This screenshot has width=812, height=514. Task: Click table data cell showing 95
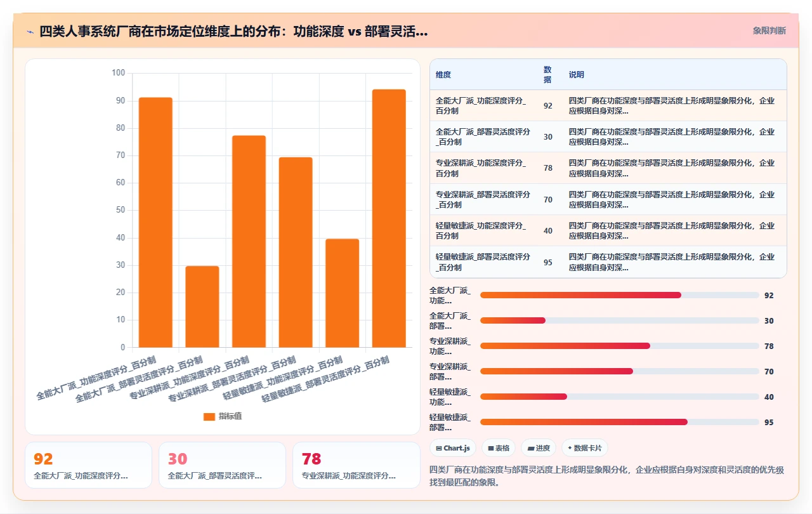548,262
